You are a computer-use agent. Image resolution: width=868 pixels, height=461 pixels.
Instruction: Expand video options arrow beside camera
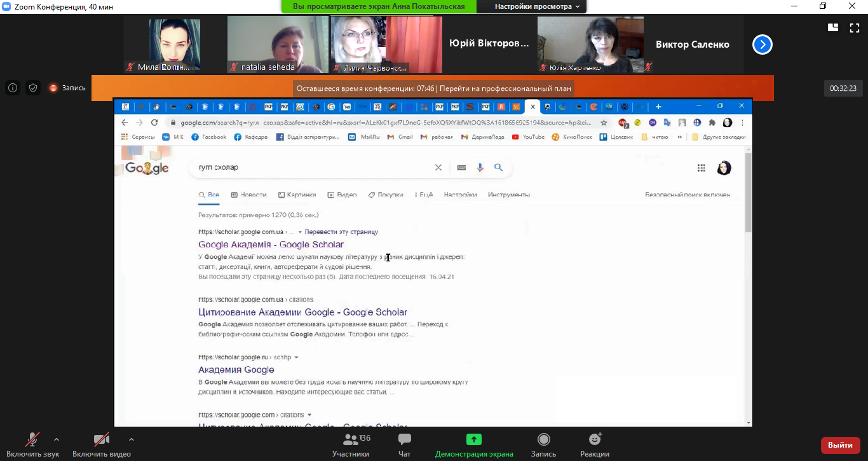click(131, 439)
